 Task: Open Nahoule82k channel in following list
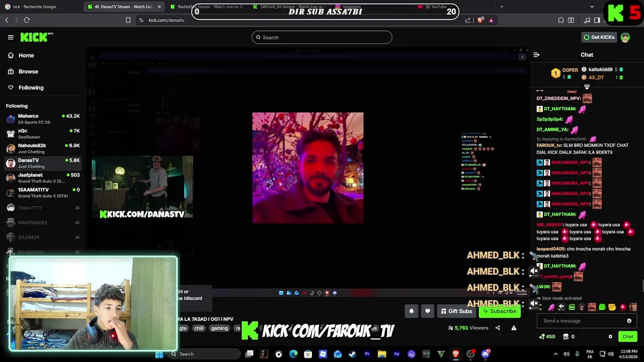pyautogui.click(x=43, y=148)
